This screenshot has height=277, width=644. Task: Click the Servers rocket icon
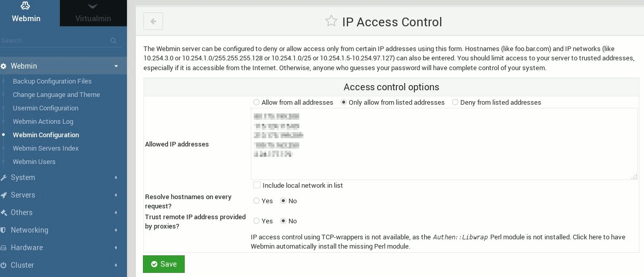pyautogui.click(x=4, y=195)
